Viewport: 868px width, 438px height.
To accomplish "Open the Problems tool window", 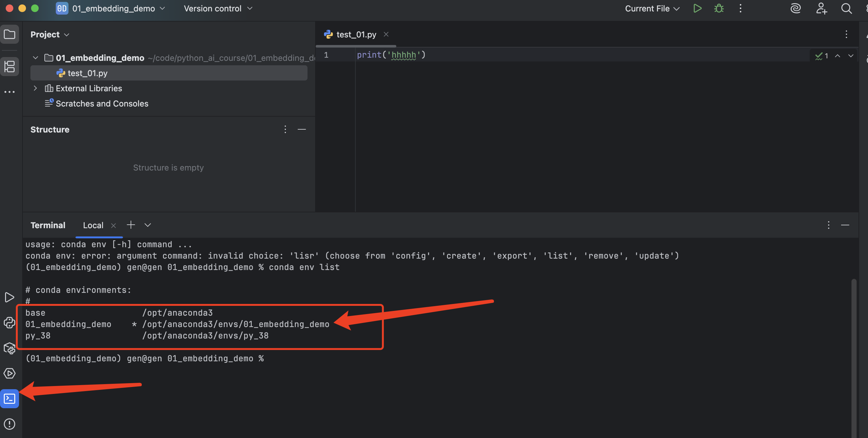I will 10,424.
